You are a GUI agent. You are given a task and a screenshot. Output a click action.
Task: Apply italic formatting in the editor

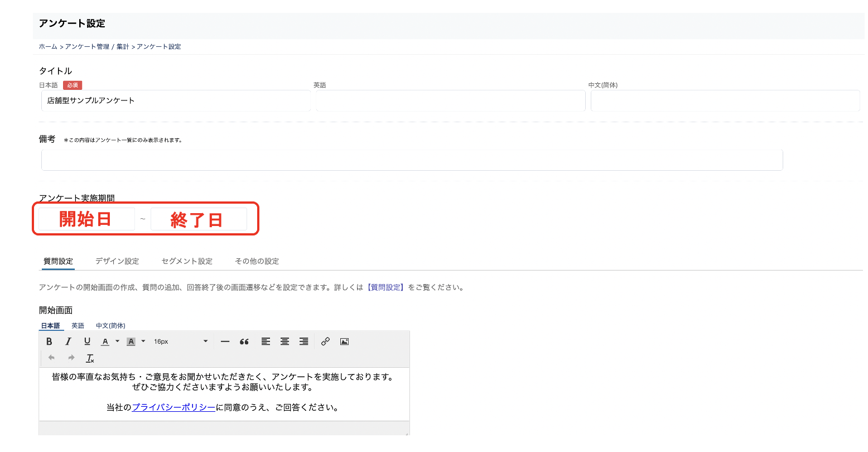tap(68, 341)
